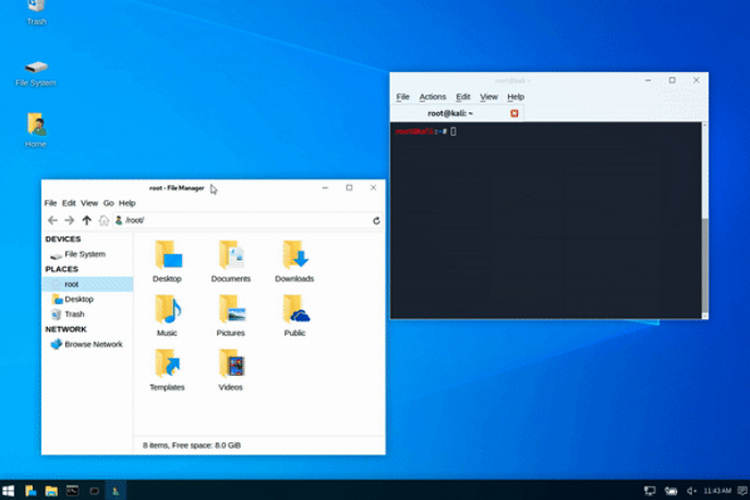The image size is (750, 500).
Task: Click the /root/ location path field
Action: coord(240,220)
